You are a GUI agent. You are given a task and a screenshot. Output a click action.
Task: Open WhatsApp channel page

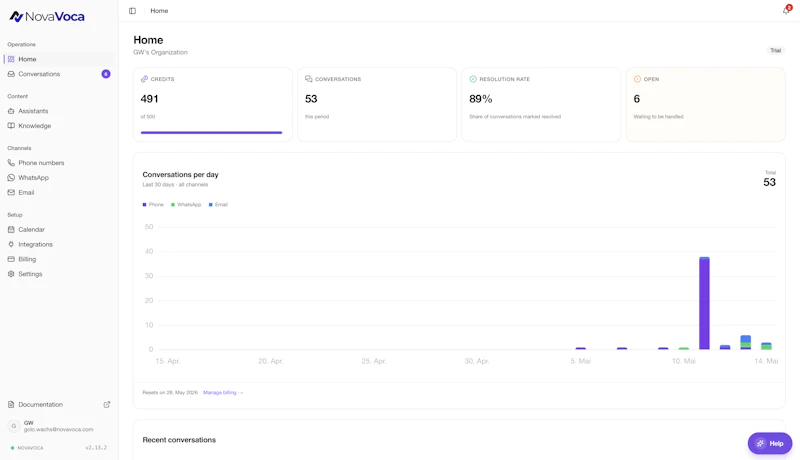tap(59, 177)
